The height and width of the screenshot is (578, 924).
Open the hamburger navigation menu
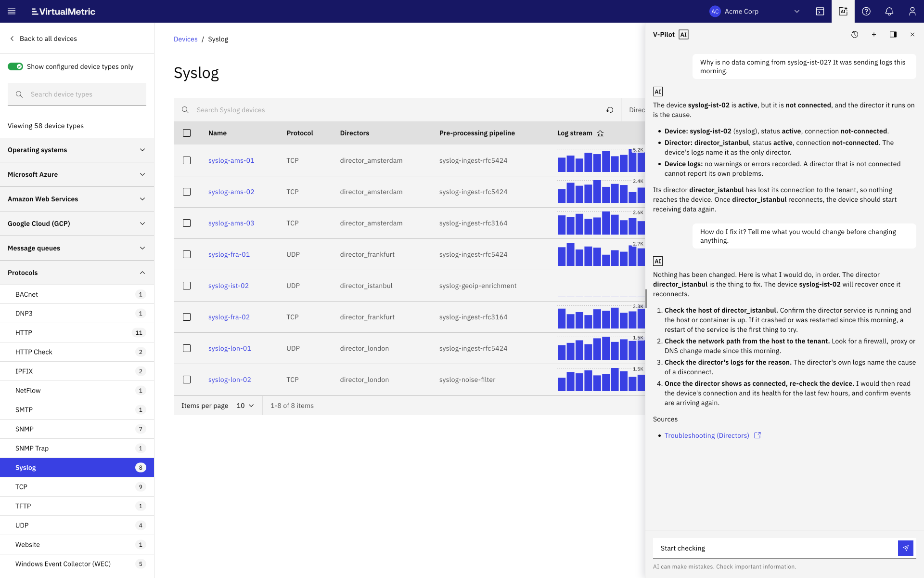[x=12, y=12]
